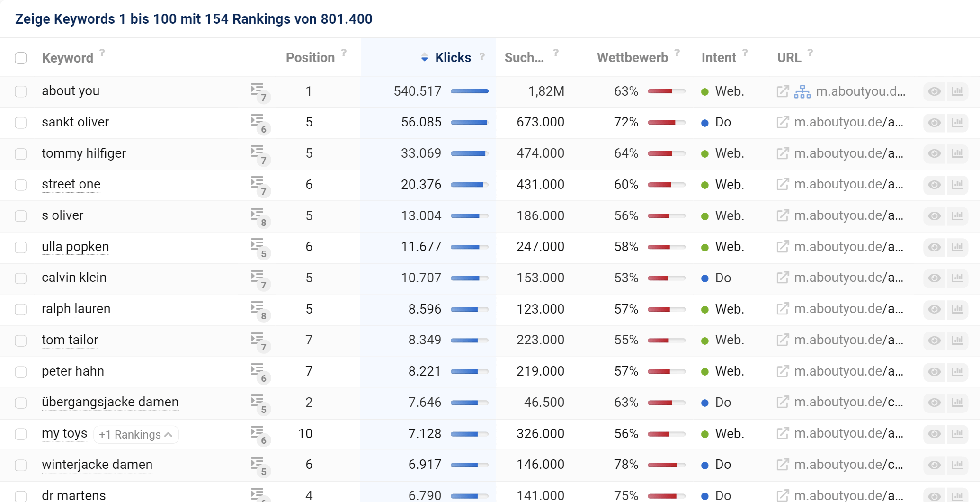Click the 540.517 clicks value
980x502 pixels.
417,91
